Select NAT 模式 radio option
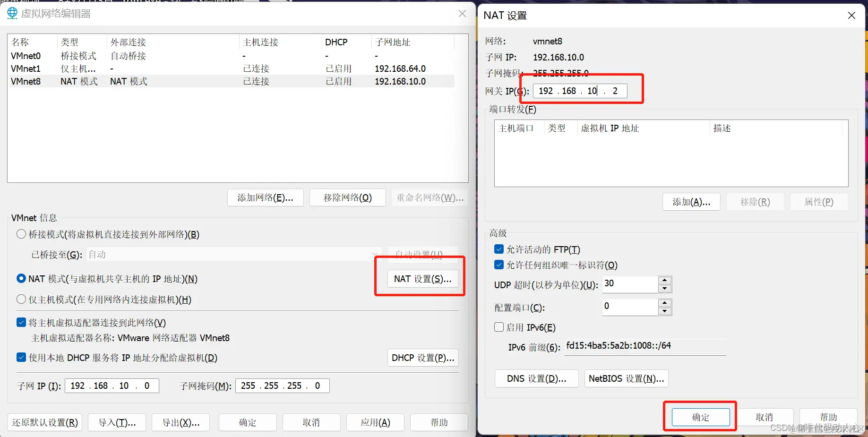This screenshot has height=437, width=868. click(21, 279)
